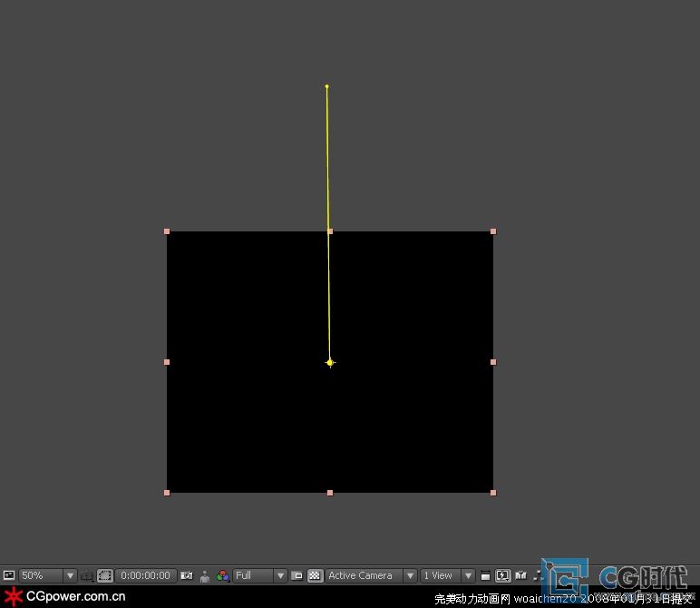Select the yellow point at line's top end

pyautogui.click(x=326, y=87)
